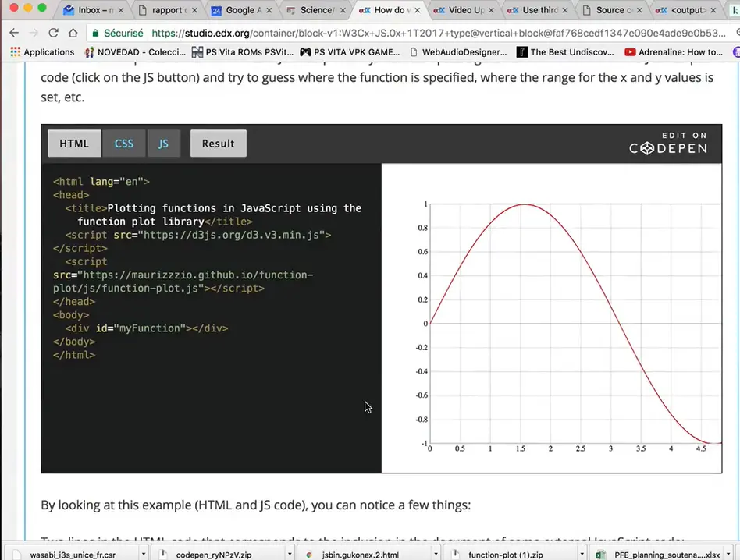Switch to the Video Up tab
Viewport: 740px width, 560px height.
463,10
